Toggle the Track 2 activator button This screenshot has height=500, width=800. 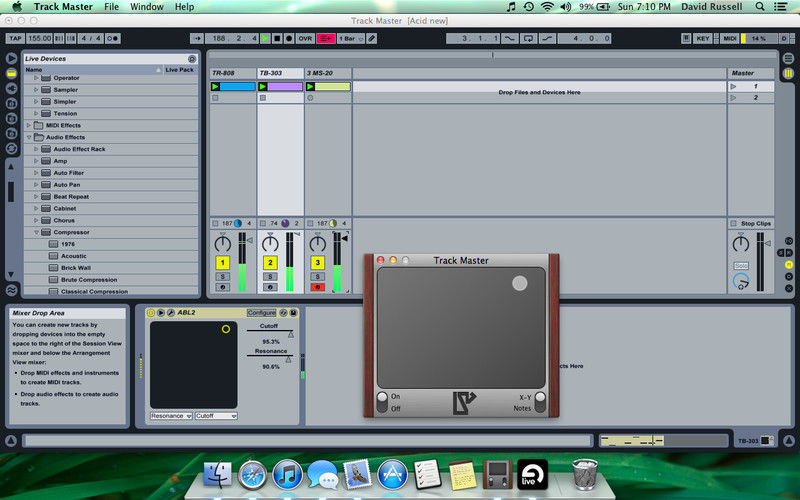[x=270, y=263]
